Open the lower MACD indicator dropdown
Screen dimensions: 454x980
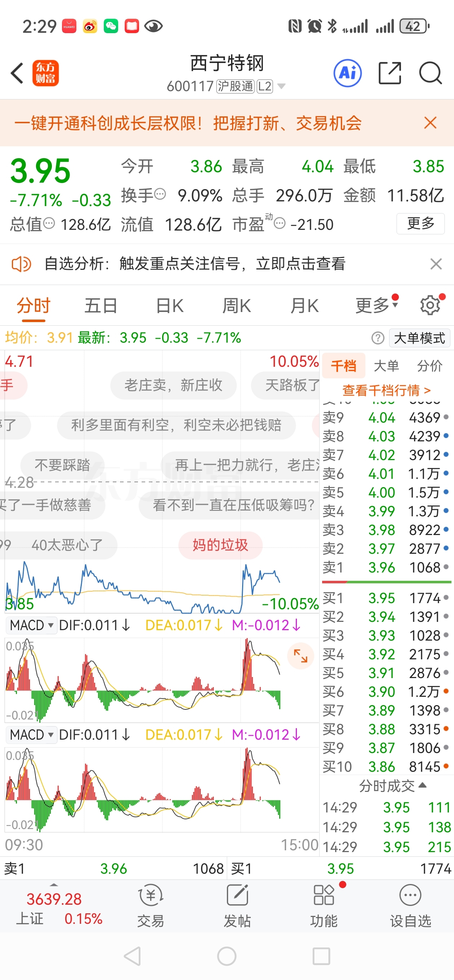click(x=32, y=735)
